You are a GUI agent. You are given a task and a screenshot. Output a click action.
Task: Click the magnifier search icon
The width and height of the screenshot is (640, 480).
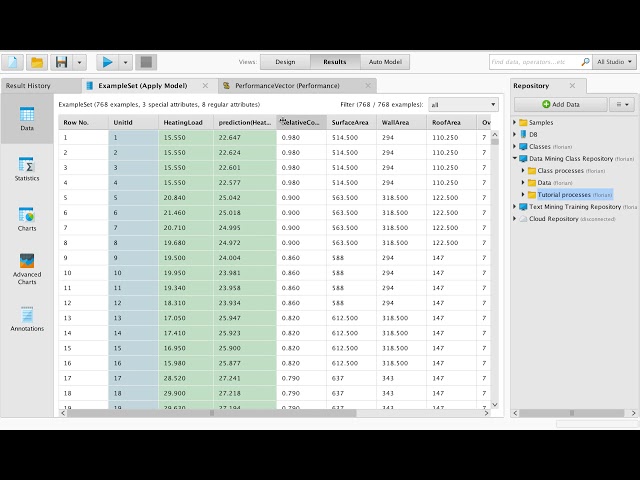[x=585, y=62]
